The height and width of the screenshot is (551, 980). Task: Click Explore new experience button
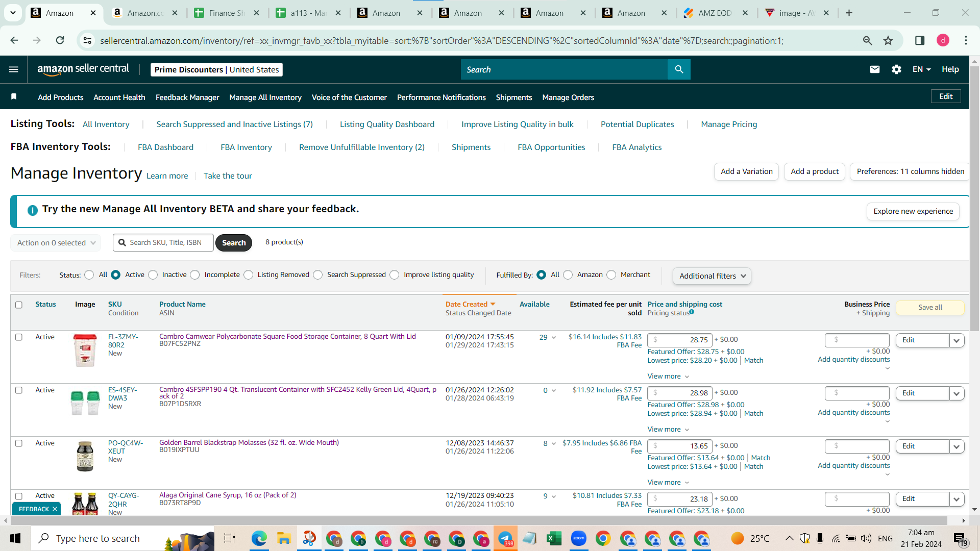(913, 211)
